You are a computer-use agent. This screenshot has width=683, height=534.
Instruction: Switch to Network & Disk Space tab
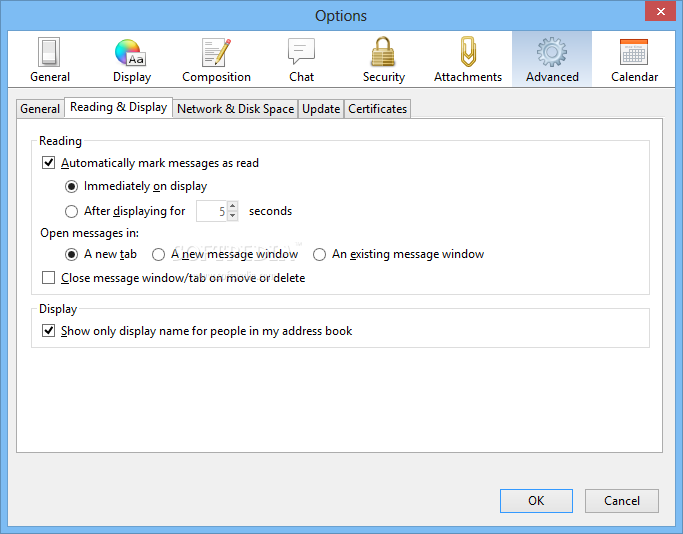[x=236, y=109]
